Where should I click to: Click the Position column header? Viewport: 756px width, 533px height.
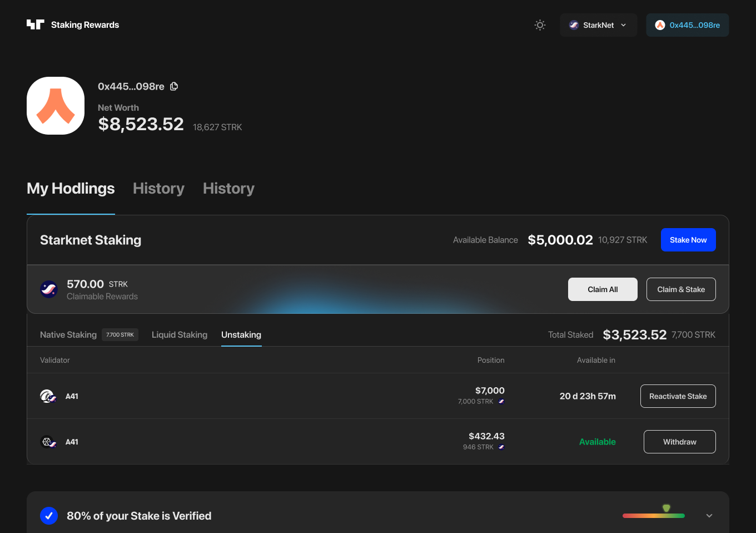[x=491, y=360]
